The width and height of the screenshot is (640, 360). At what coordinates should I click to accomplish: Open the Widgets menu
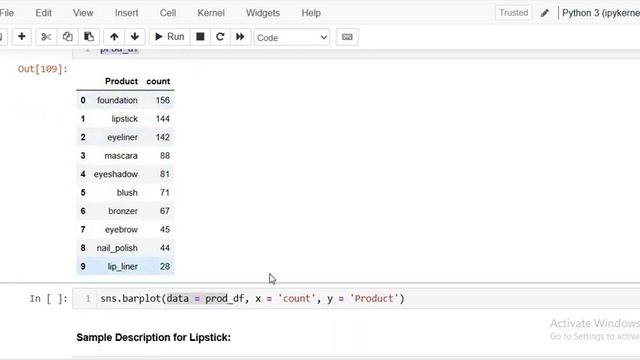coord(263,13)
